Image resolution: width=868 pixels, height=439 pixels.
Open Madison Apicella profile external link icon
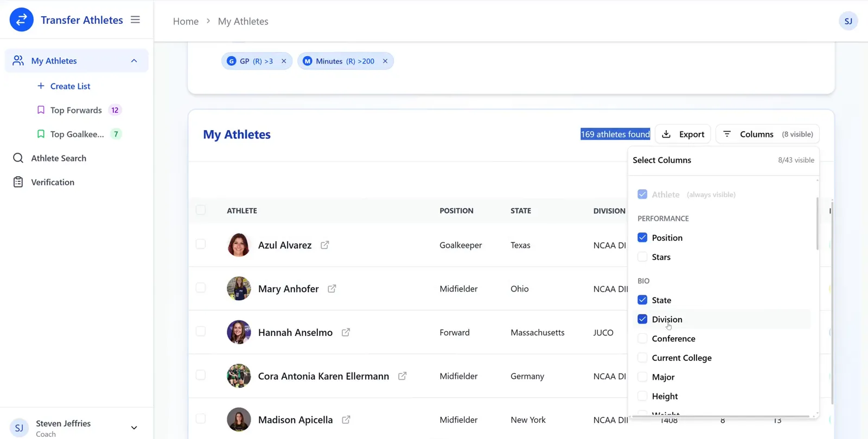346,419
